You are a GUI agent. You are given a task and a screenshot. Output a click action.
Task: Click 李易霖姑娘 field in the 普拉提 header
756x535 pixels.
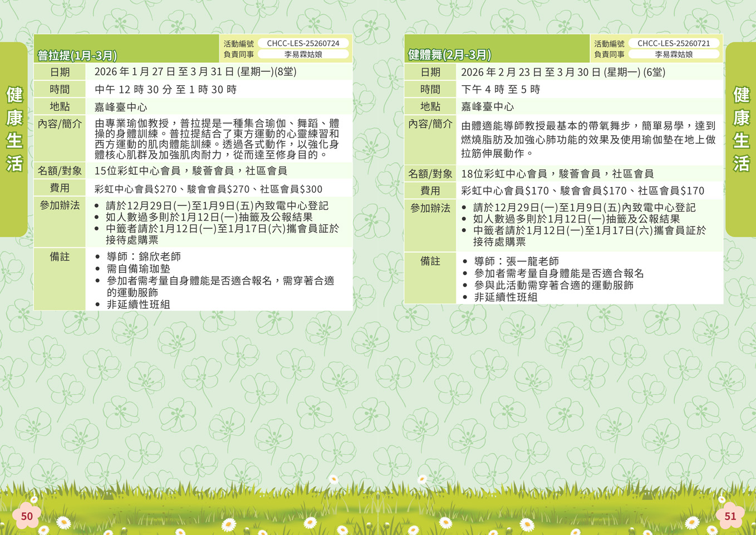tap(303, 55)
